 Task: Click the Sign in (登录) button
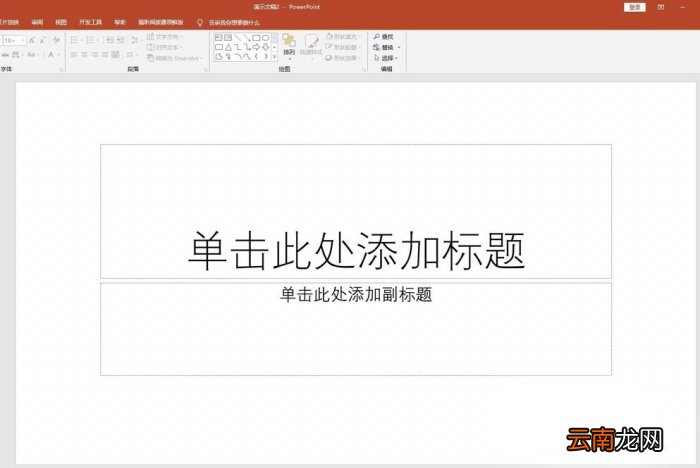[x=635, y=7]
